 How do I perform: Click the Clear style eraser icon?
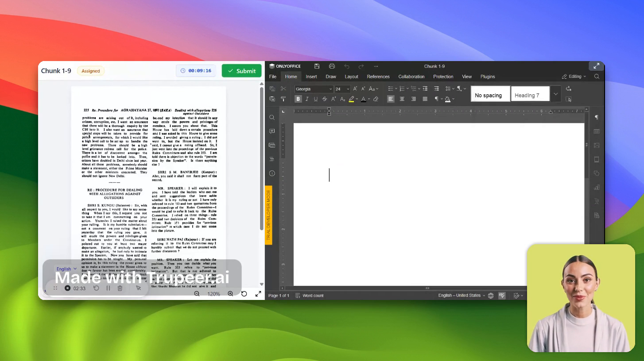(x=376, y=99)
